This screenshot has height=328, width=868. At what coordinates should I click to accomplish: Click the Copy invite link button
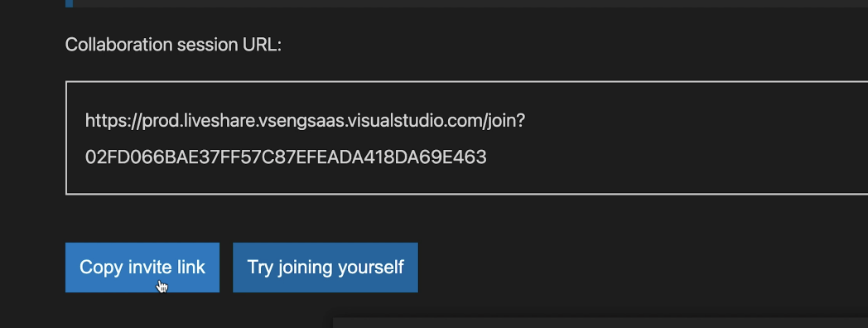[x=142, y=267]
